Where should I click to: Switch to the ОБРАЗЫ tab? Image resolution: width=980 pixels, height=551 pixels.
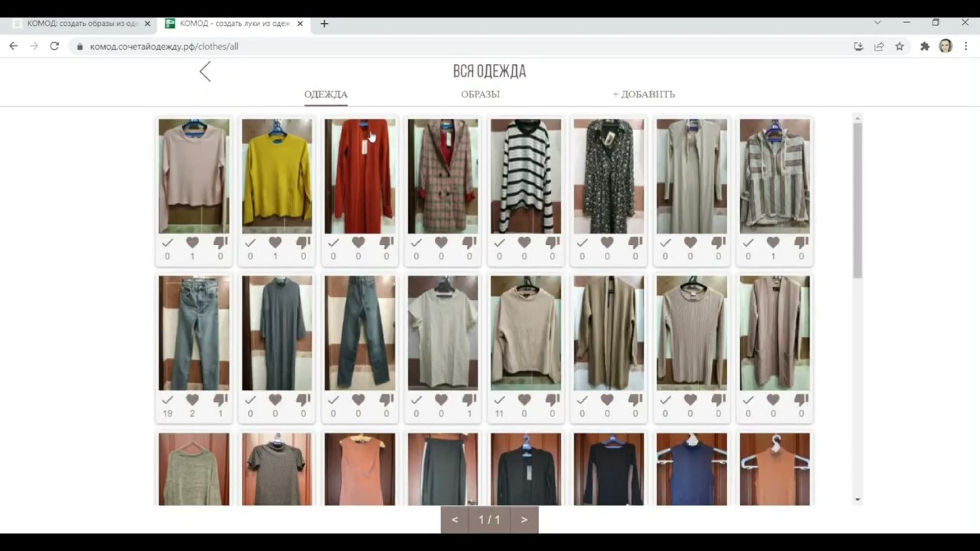coord(480,94)
